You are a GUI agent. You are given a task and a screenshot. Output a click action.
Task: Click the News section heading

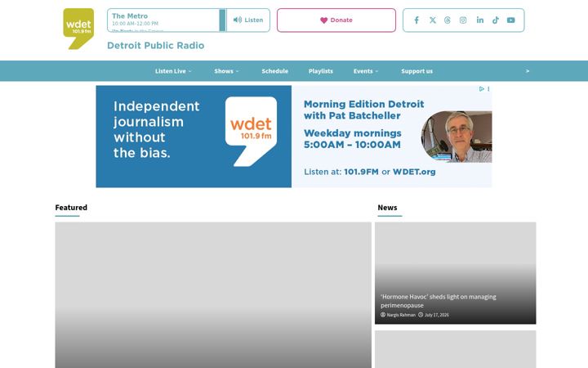coord(387,208)
